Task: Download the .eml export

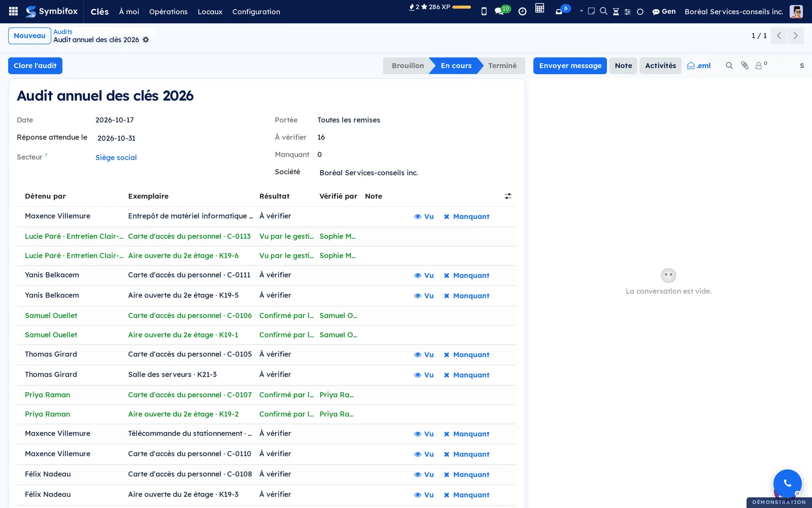Action: tap(699, 66)
